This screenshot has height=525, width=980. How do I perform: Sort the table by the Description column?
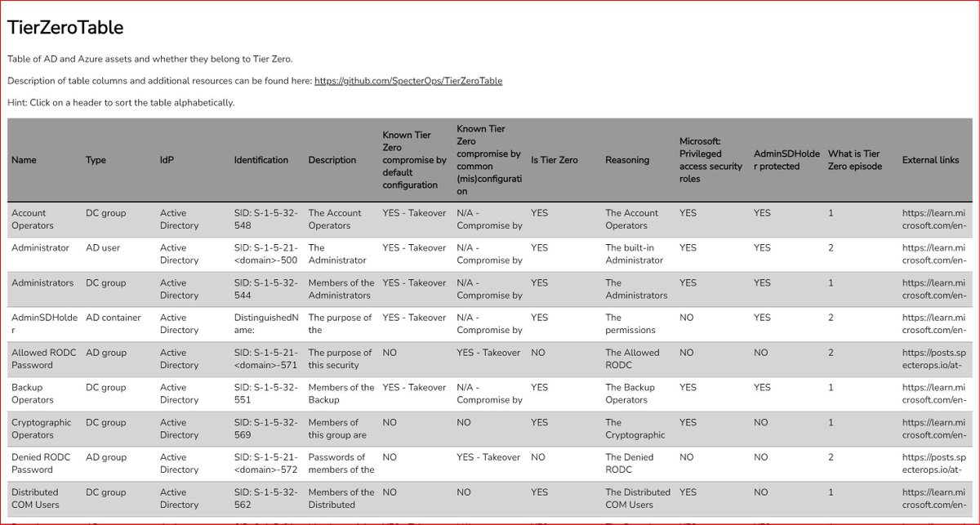[332, 160]
